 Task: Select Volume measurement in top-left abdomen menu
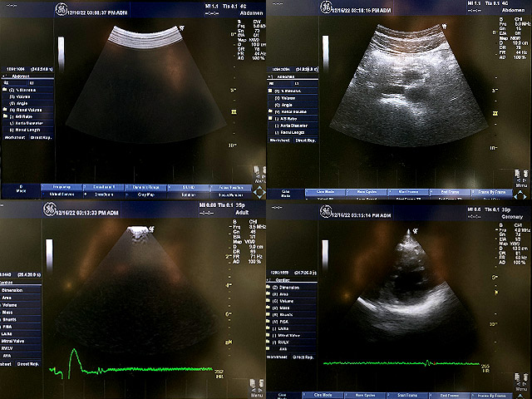(27, 96)
